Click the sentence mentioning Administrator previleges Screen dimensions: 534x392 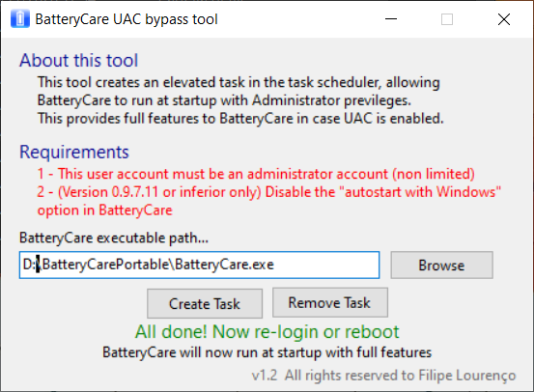click(x=224, y=100)
